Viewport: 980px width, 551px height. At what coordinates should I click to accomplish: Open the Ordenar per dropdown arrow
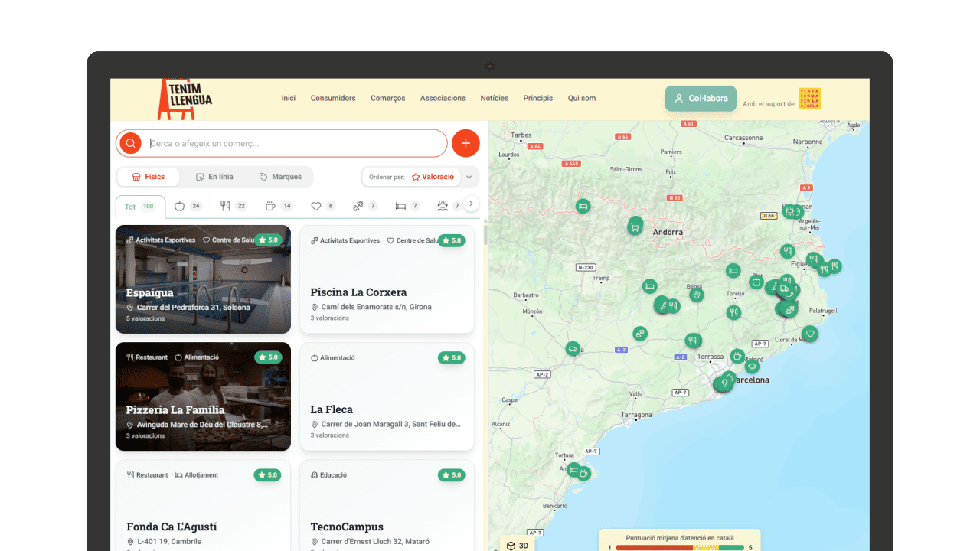click(x=469, y=177)
